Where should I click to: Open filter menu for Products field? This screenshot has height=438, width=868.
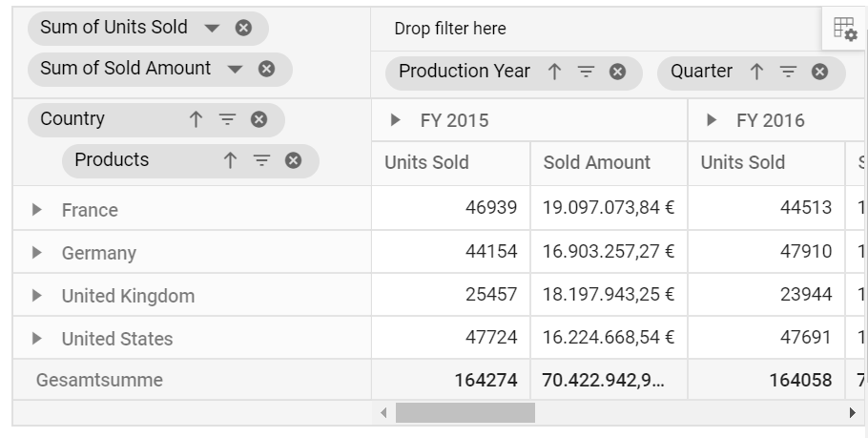tap(261, 160)
